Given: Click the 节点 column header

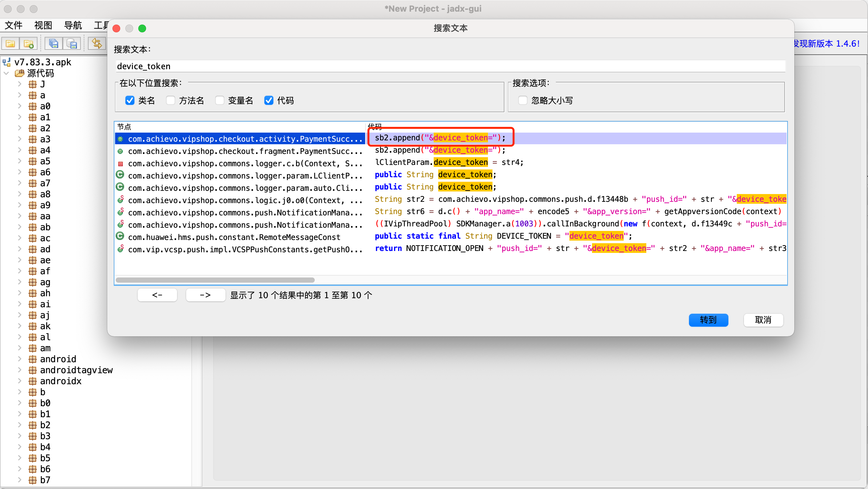Looking at the screenshot, I should [x=240, y=127].
